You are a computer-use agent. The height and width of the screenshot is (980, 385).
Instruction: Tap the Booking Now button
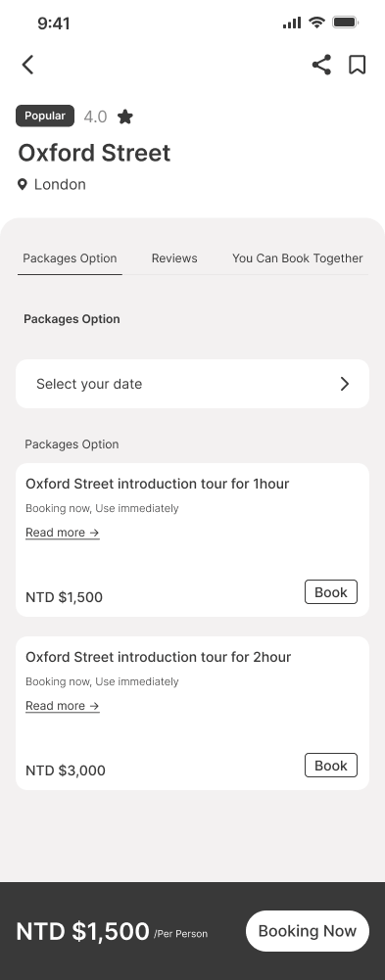pos(308,931)
